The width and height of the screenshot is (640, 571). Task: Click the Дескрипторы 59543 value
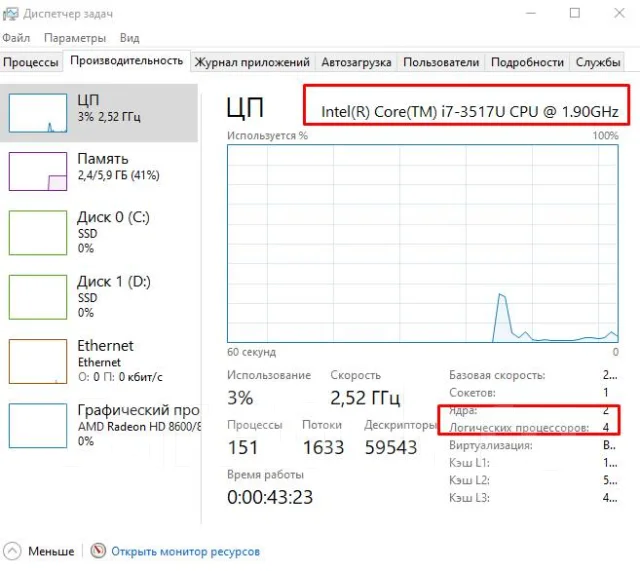coord(391,447)
